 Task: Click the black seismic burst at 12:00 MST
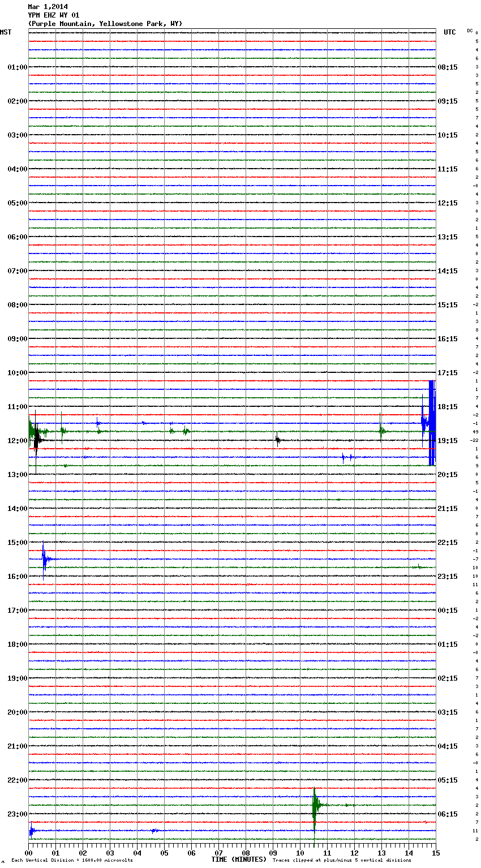pos(36,440)
